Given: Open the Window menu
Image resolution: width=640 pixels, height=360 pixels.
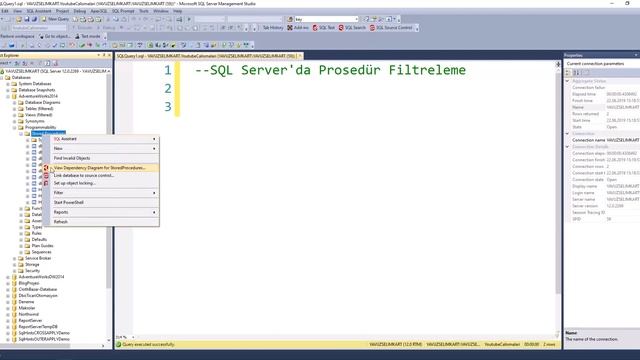Looking at the screenshot, I should tap(161, 11).
